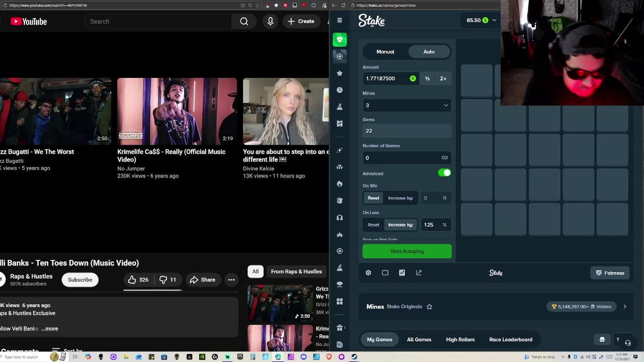The height and width of the screenshot is (362, 644).
Task: Select Reset for On Win
Action: 373,198
